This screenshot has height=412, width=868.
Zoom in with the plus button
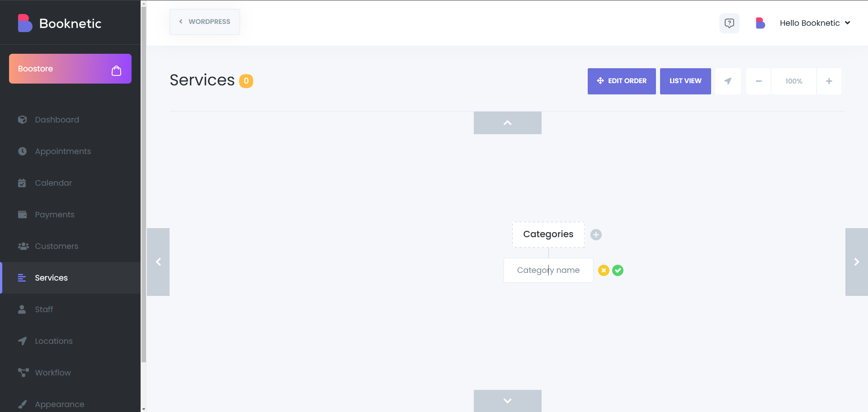tap(829, 81)
